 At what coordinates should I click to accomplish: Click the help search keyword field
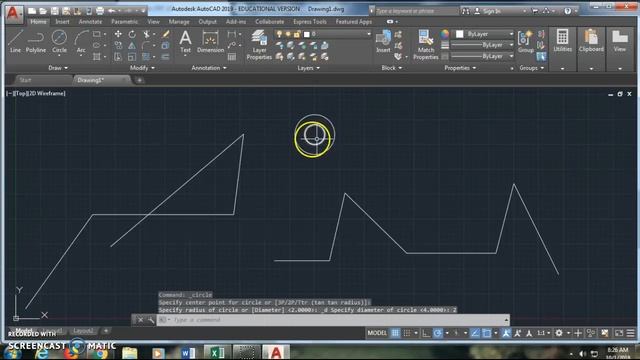click(x=416, y=11)
